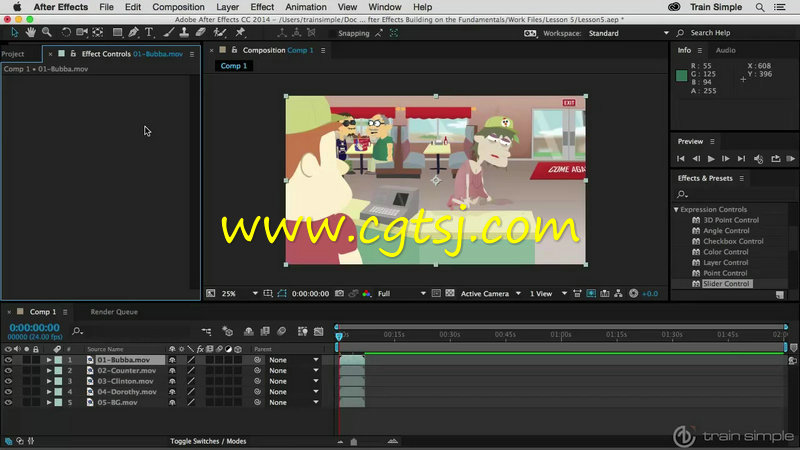Open the composition mini-flowchart icon
The width and height of the screenshot is (800, 450).
[207, 332]
